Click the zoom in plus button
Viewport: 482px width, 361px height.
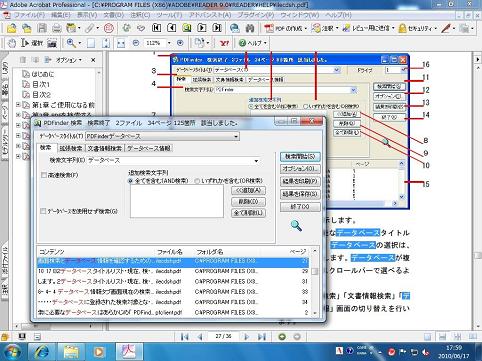180,43
